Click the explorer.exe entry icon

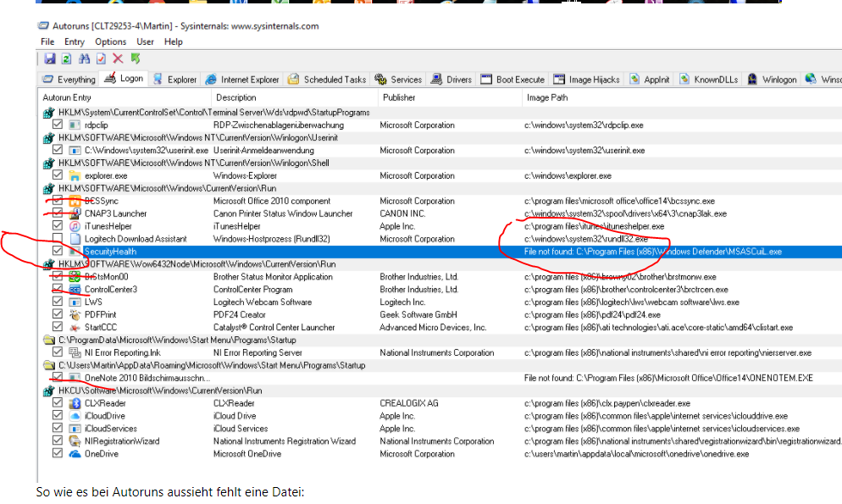point(75,175)
